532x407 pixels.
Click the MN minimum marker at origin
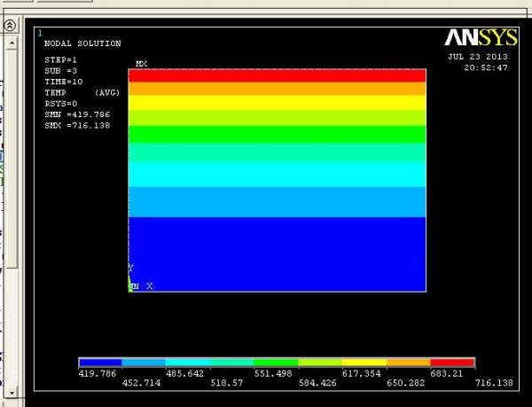click(134, 286)
